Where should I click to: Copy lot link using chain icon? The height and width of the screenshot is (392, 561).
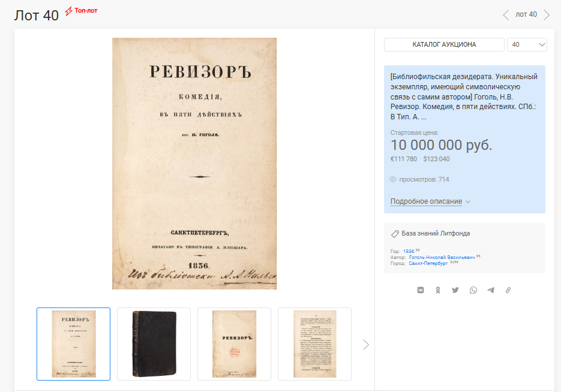(508, 290)
